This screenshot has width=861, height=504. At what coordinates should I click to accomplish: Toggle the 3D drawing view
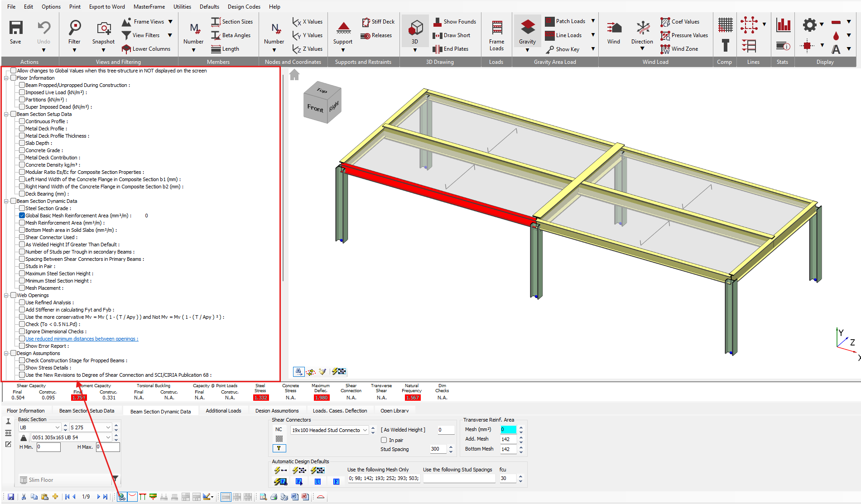tap(415, 28)
